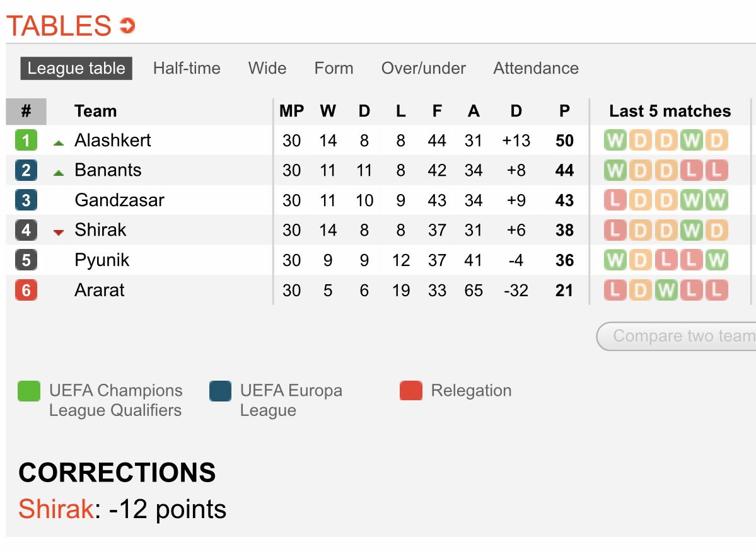The image size is (756, 554).
Task: Click the red down arrow beside Shirak
Action: (59, 233)
